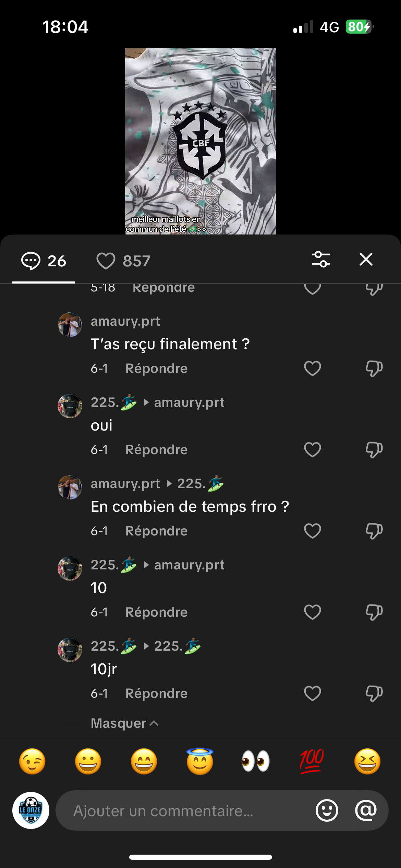Insert the squinting laughing face emoji
401x868 pixels.
367,761
